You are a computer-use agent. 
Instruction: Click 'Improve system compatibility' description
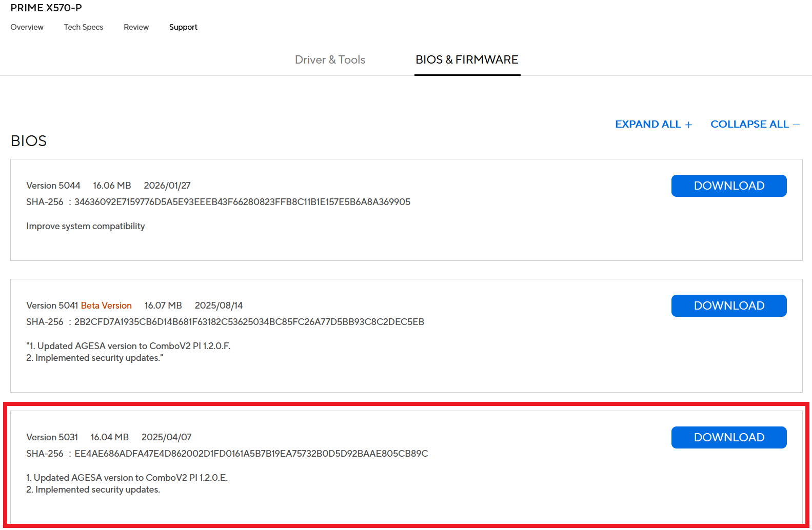(x=86, y=226)
